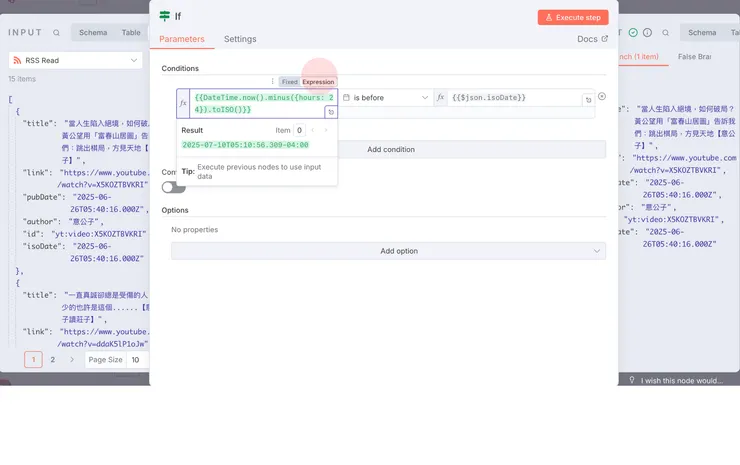The width and height of the screenshot is (740, 465).
Task: Switch the condition value to Expression mode
Action: tap(318, 82)
